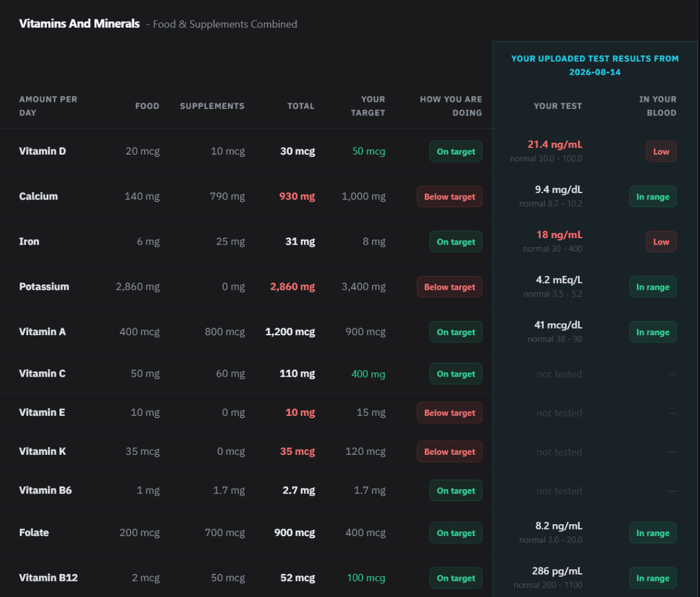Click Vitamin D's 50 mcg target value
Viewport: 700px width, 597px height.
point(369,151)
